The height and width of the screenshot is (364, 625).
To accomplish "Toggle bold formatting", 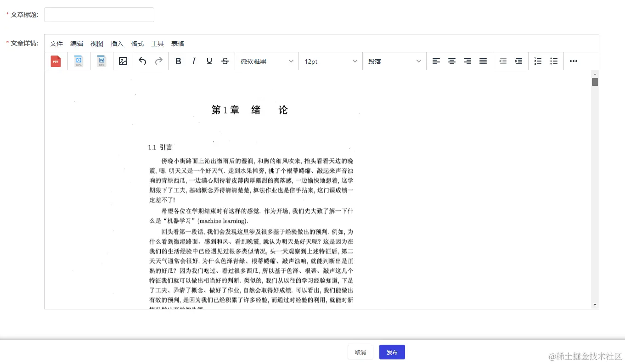I will (178, 61).
